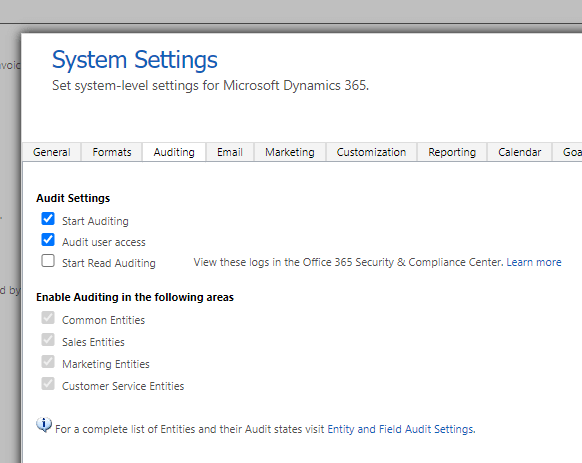
Task: Click the Start Auditing label
Action: (x=95, y=221)
